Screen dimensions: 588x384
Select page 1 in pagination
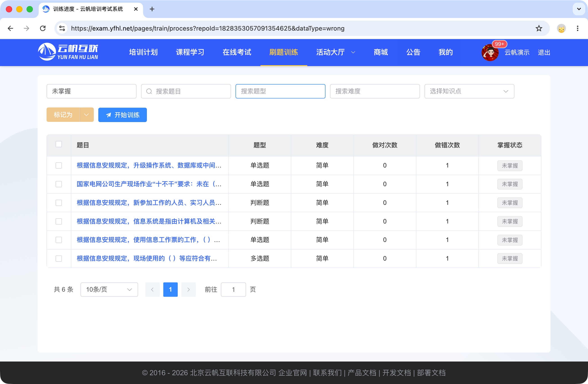170,289
